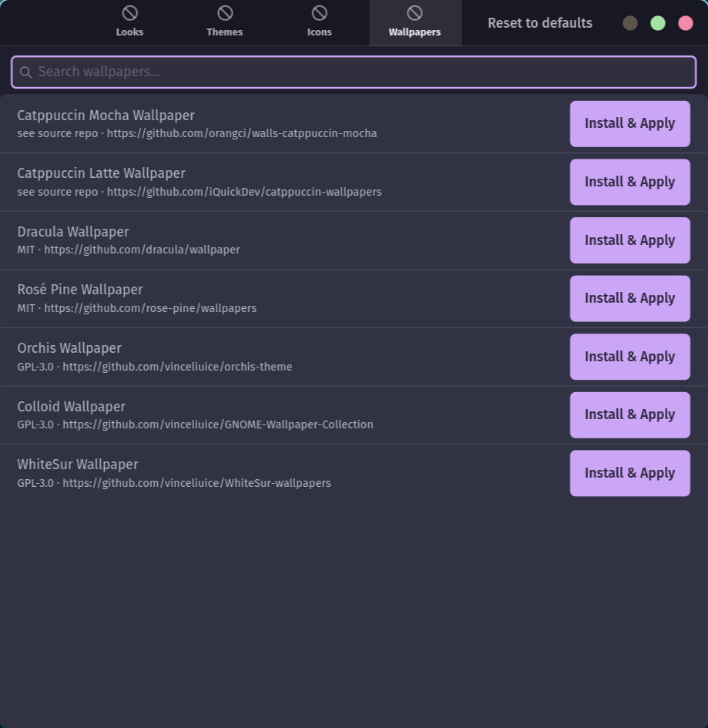Switch to the Looks tab
Viewport: 708px width, 728px height.
[x=129, y=23]
